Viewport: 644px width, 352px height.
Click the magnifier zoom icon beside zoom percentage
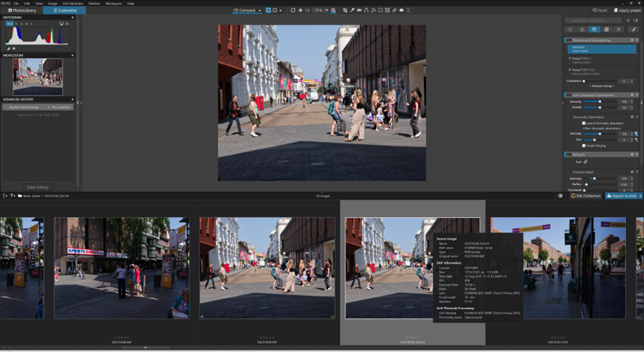(333, 11)
